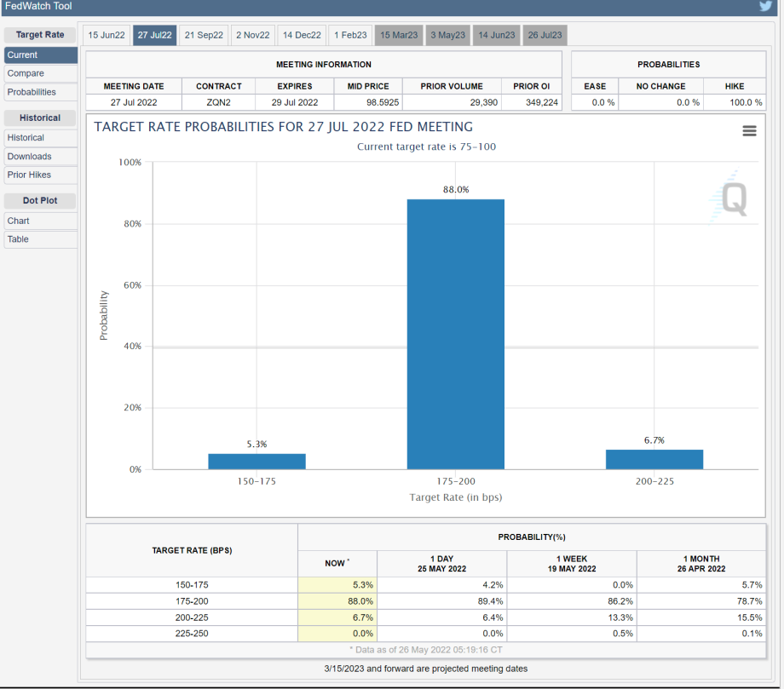The height and width of the screenshot is (689, 784).
Task: Open the chart hamburger menu
Action: 749,130
